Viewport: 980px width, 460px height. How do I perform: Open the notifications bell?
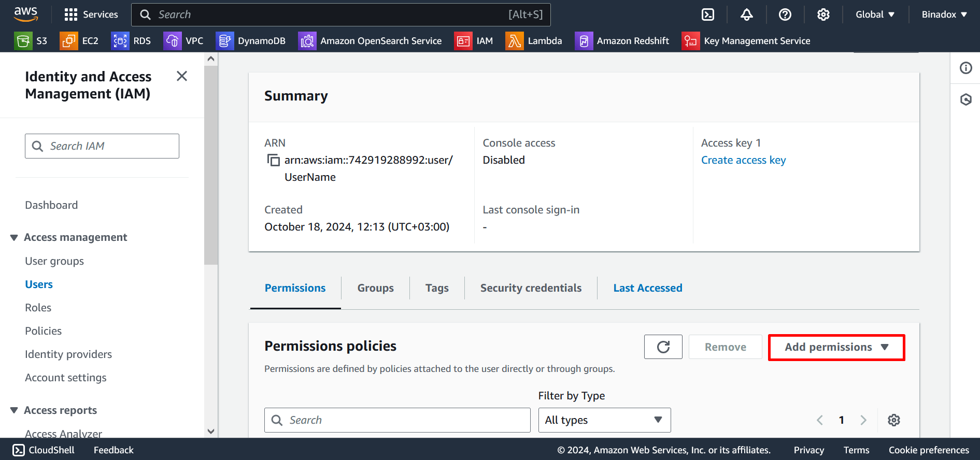coord(747,15)
